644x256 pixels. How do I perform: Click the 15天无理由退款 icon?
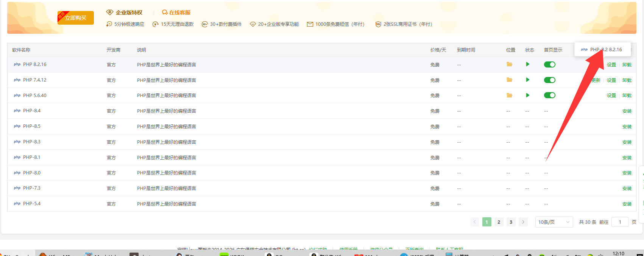click(x=155, y=24)
